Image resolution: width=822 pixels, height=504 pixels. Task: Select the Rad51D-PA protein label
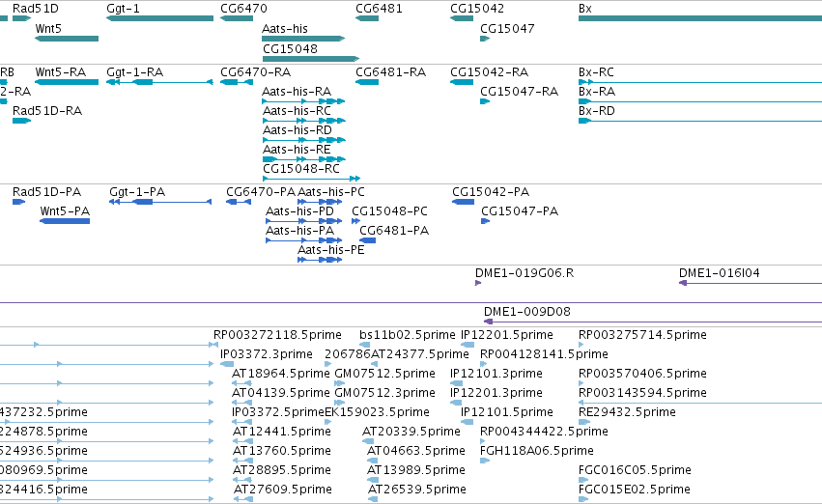click(x=46, y=192)
